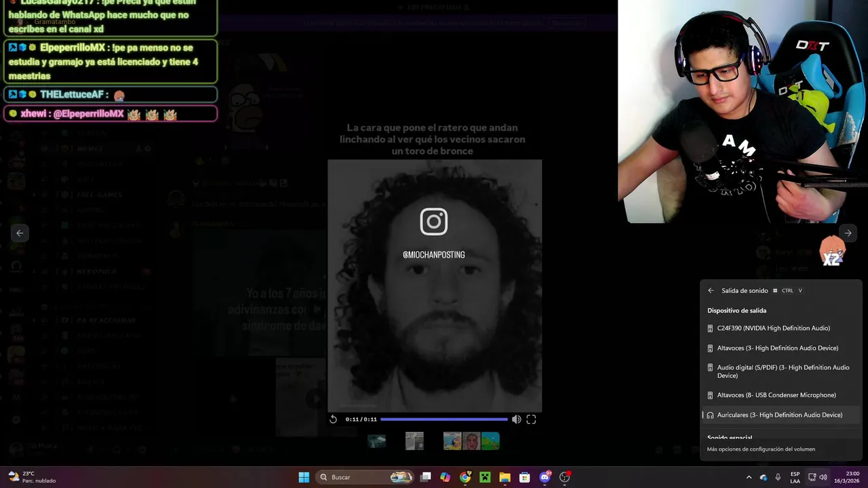The height and width of the screenshot is (488, 868).
Task: Click the THELettuceAF chat message
Action: tap(111, 94)
